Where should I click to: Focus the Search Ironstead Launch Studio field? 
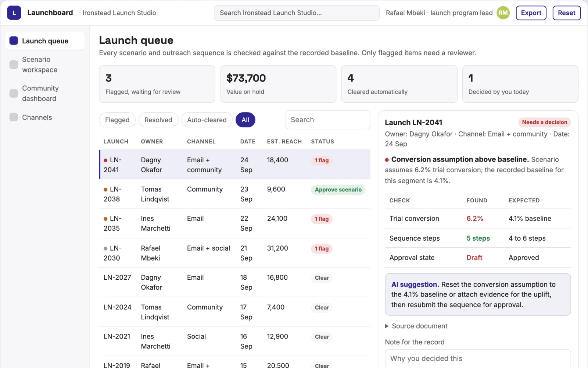(297, 13)
